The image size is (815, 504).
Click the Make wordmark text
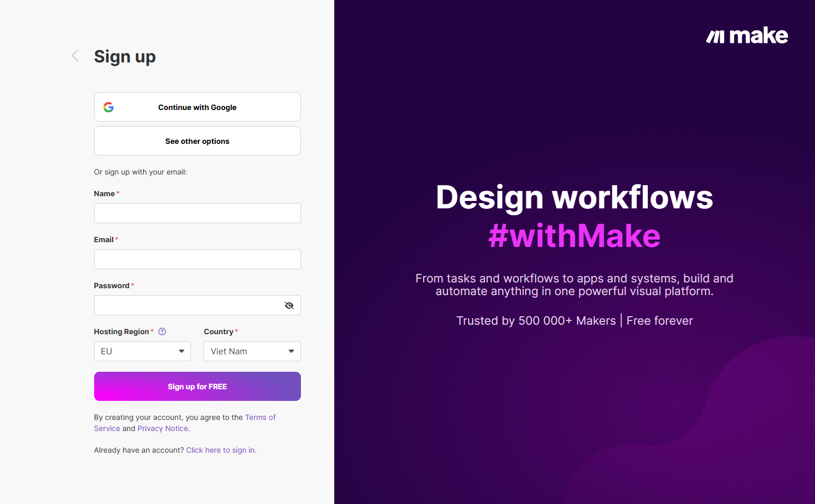click(758, 35)
